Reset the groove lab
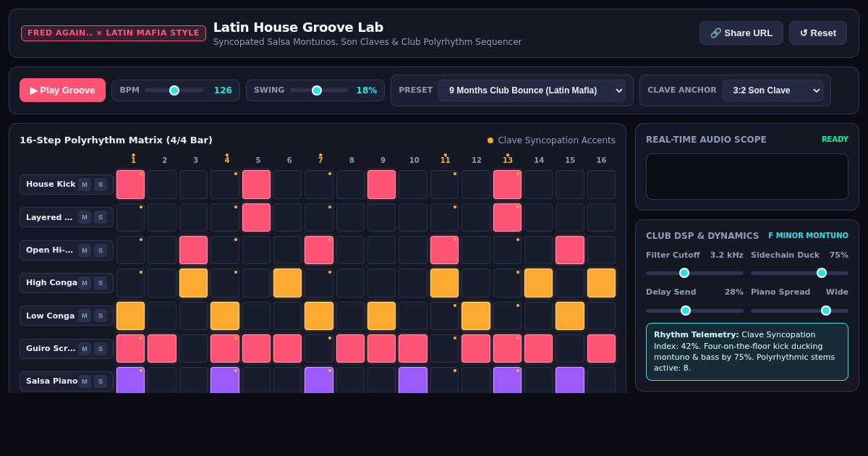This screenshot has width=868, height=456. (818, 33)
